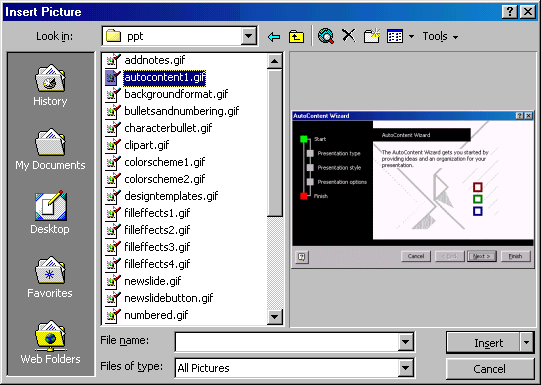Select bulletsandnumbering.gif file name
Screen dimensions: 541x385
coord(181,111)
